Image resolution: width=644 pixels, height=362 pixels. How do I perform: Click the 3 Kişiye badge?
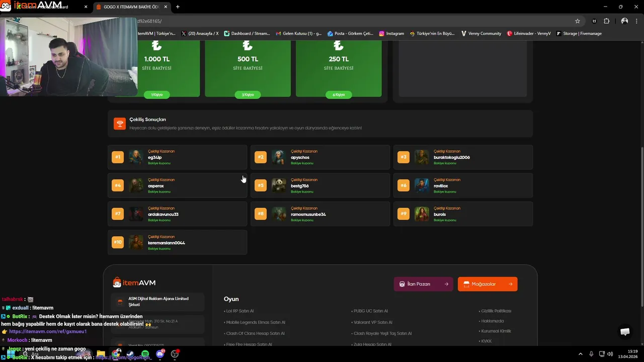(x=248, y=95)
